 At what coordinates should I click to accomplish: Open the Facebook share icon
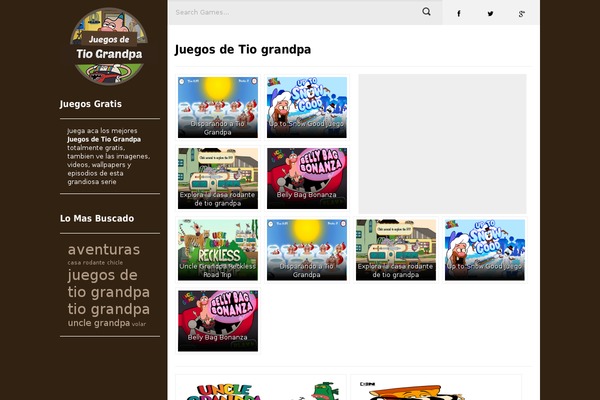(x=458, y=14)
